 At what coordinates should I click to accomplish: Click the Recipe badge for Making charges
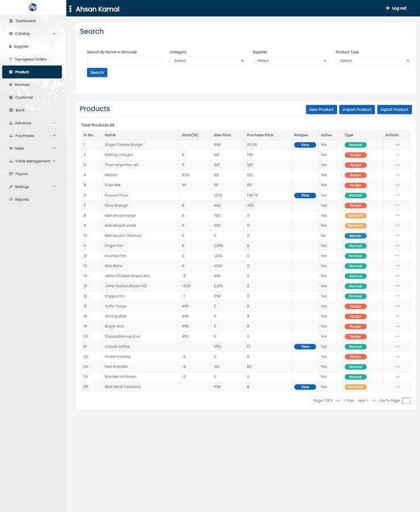(x=355, y=155)
